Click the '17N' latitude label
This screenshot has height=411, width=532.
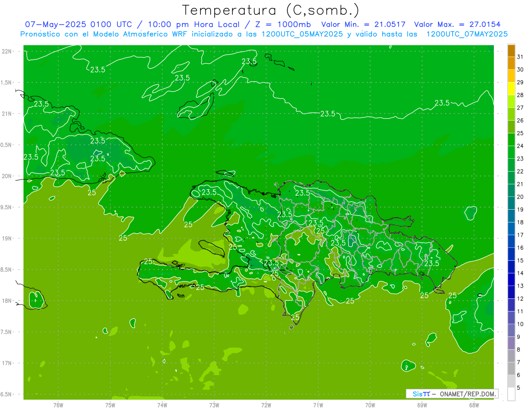7,363
